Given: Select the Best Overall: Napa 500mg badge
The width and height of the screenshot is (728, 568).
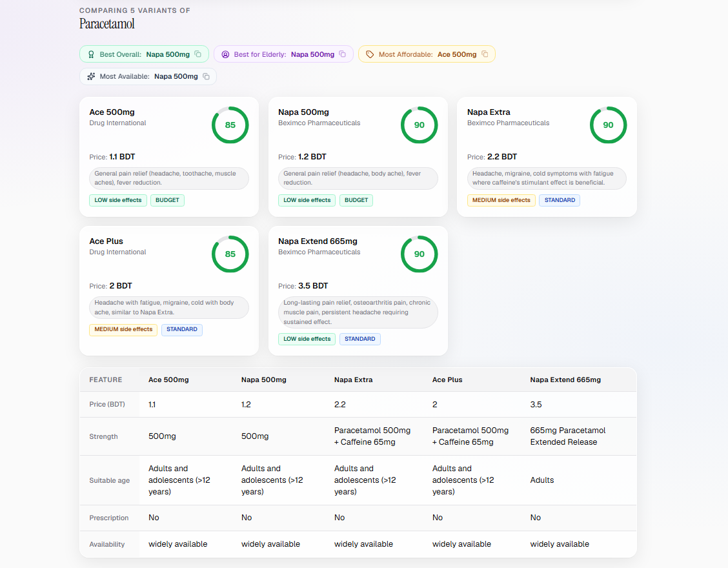Looking at the screenshot, I should pos(144,54).
